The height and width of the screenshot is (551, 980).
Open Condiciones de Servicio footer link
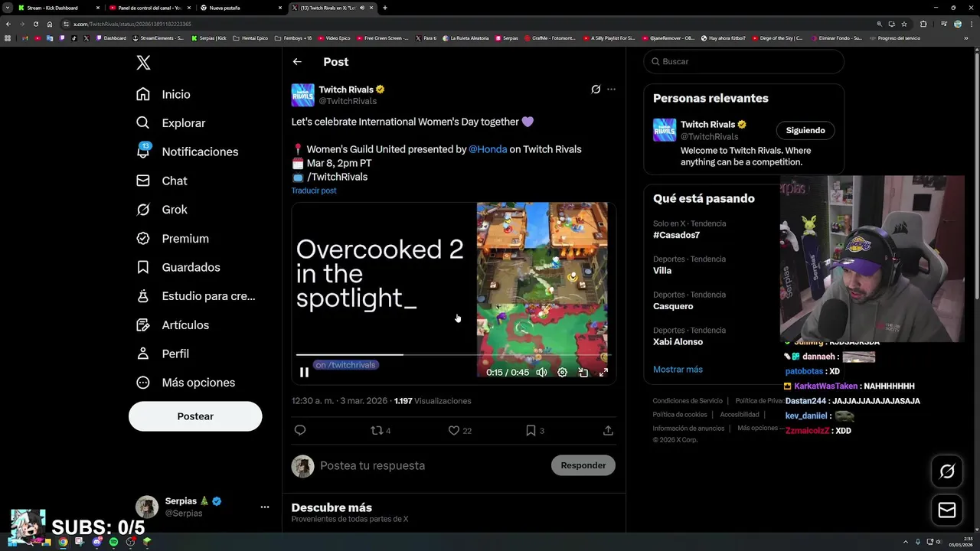click(688, 401)
